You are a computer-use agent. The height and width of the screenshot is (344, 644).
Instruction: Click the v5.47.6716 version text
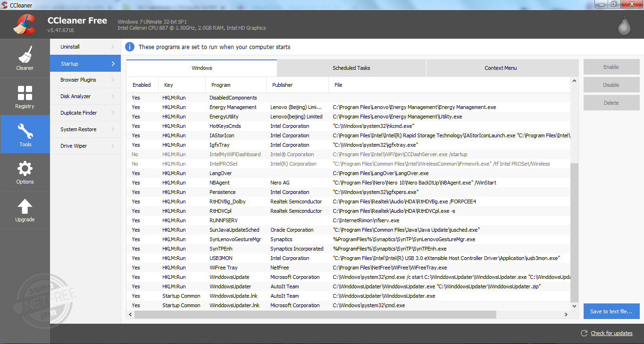(60, 30)
